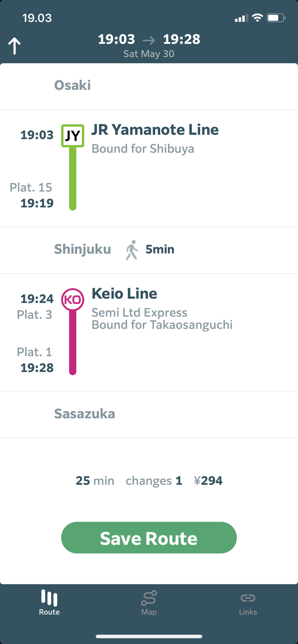Image resolution: width=298 pixels, height=644 pixels.
Task: Tap the Route tab icon
Action: pyautogui.click(x=49, y=597)
